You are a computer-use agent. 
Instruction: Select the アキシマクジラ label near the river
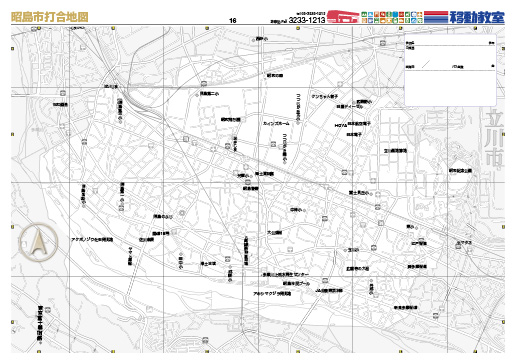tap(272, 294)
